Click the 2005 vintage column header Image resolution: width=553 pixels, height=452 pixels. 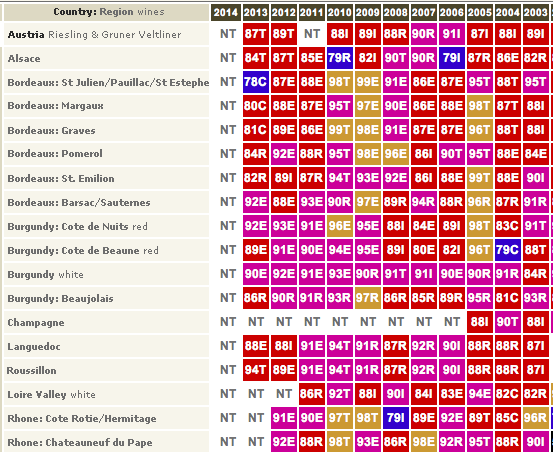click(480, 13)
